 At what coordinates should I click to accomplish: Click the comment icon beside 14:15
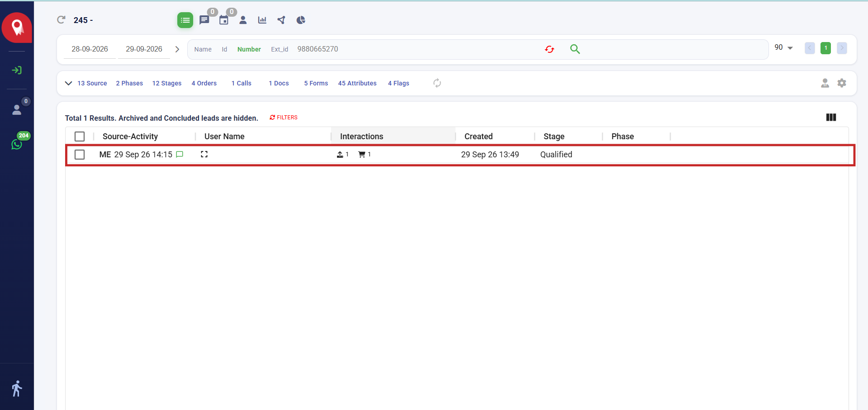click(180, 155)
